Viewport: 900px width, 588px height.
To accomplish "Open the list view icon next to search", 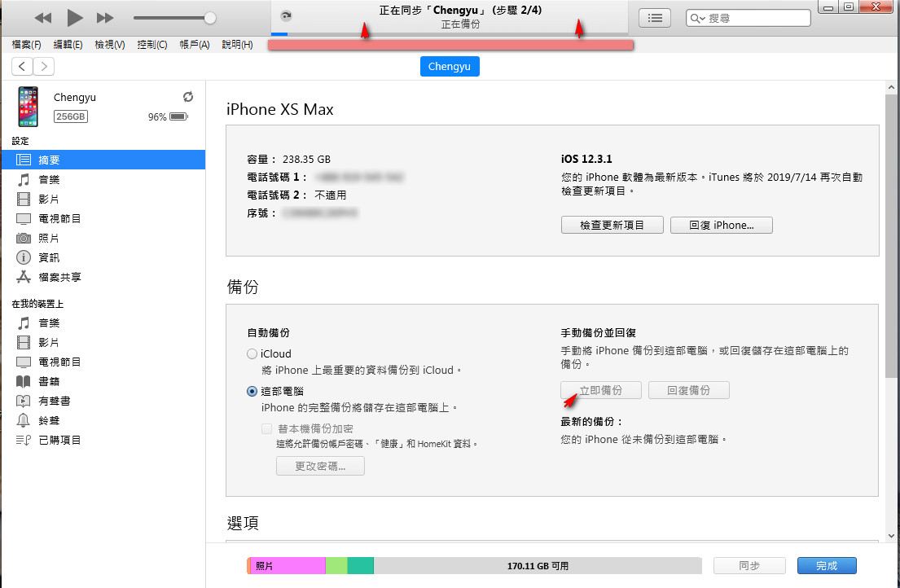I will pyautogui.click(x=655, y=17).
